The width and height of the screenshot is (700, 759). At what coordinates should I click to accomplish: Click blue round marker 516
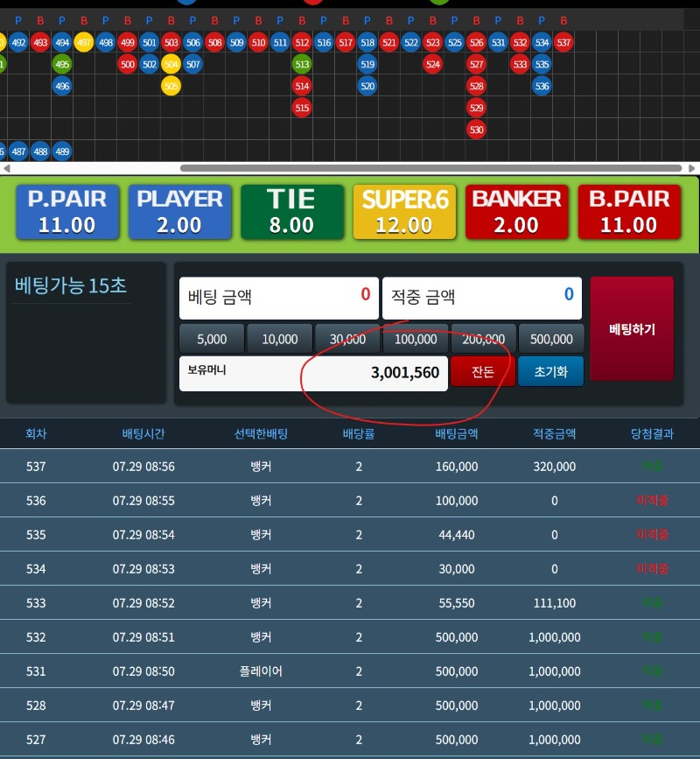[324, 43]
